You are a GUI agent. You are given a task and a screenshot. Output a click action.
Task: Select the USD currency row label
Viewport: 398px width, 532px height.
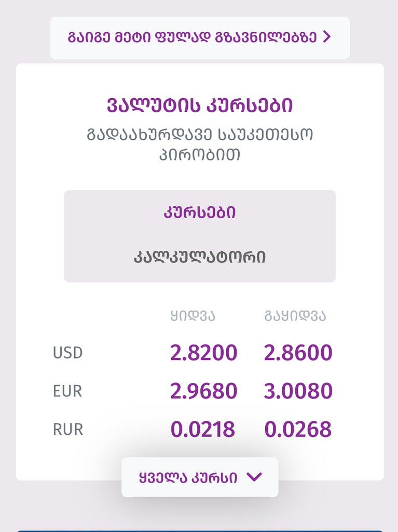click(68, 353)
